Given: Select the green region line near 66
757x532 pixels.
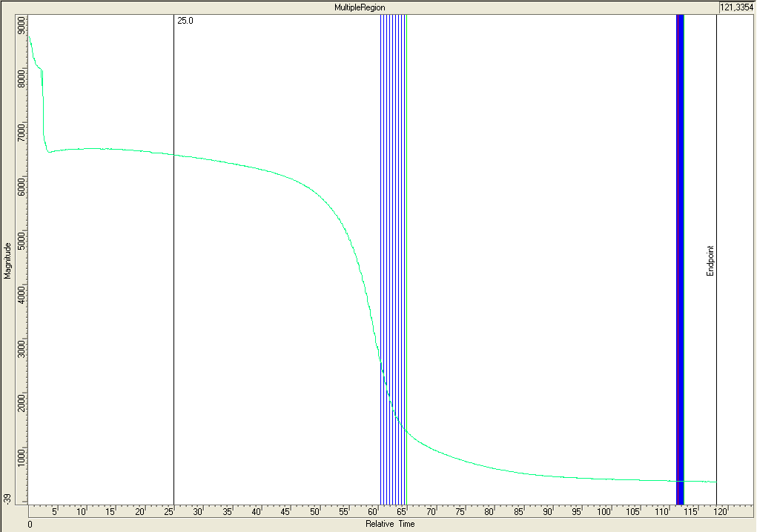Looking at the screenshot, I should [x=407, y=222].
